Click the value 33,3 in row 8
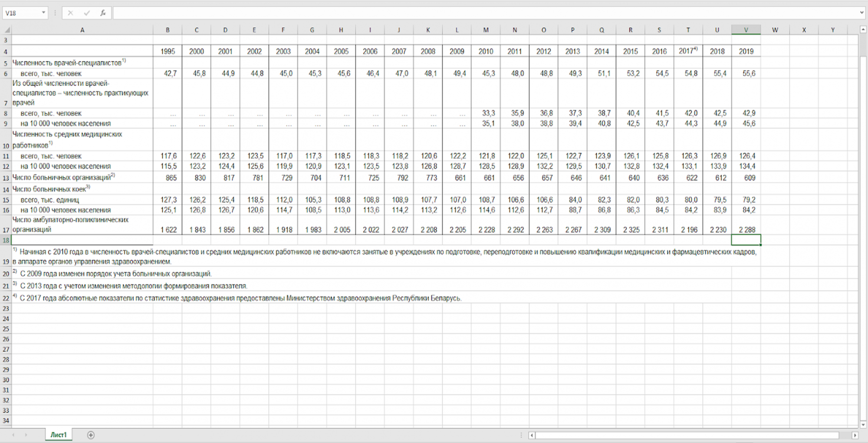This screenshot has height=443, width=868. tap(488, 113)
